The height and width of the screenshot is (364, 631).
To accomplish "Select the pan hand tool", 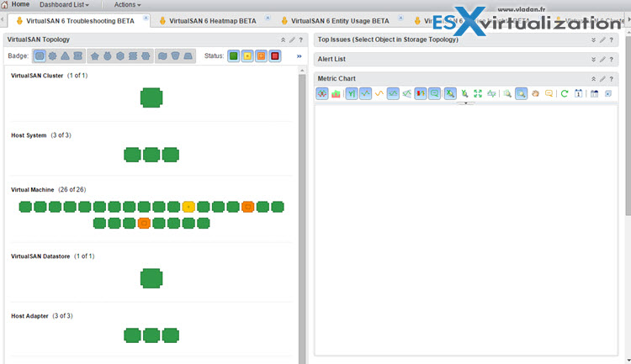I will click(535, 93).
